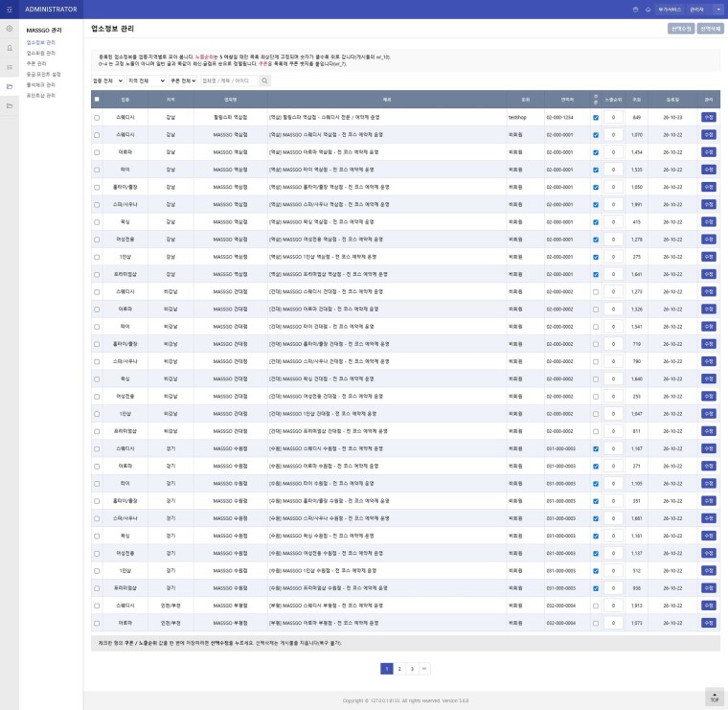This screenshot has height=710, width=728.
Task: Click the 선택삭제 button at top right
Action: [x=711, y=29]
